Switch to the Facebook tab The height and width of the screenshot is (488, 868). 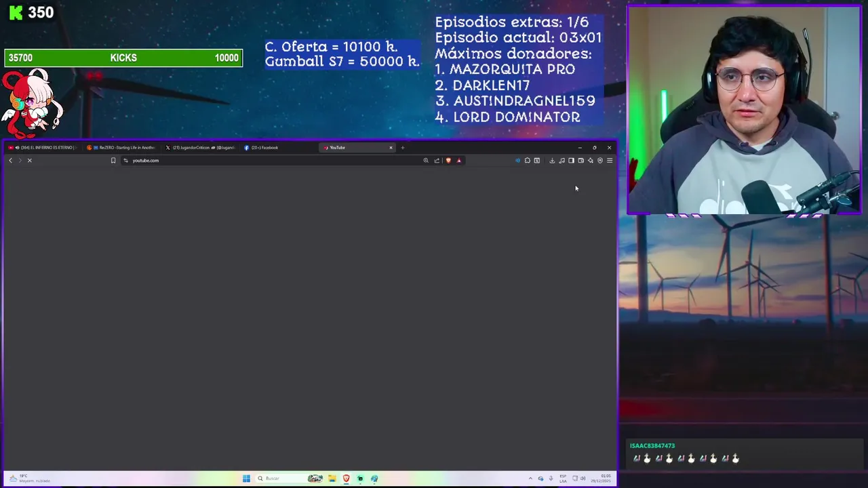279,148
